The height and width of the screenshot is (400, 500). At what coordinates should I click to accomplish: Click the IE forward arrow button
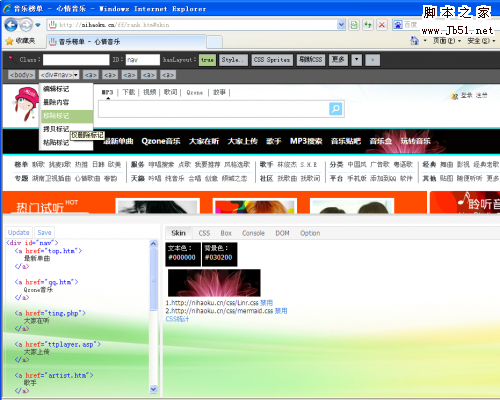point(26,25)
